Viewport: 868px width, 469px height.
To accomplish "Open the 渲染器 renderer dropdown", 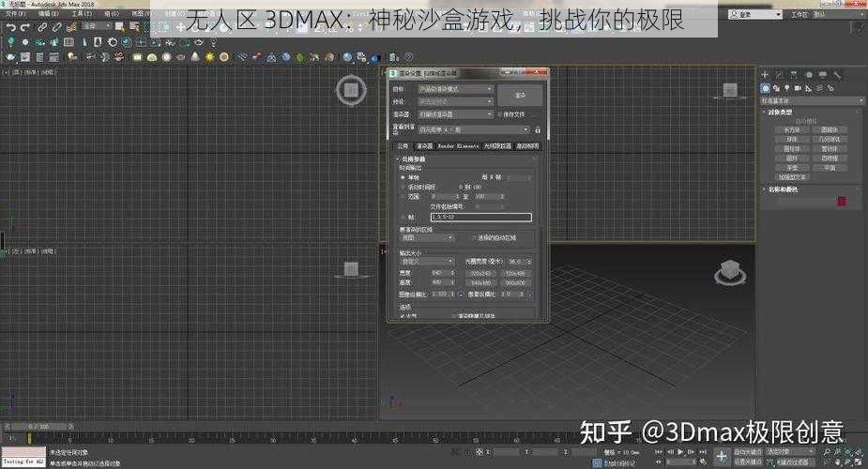I will click(x=455, y=114).
